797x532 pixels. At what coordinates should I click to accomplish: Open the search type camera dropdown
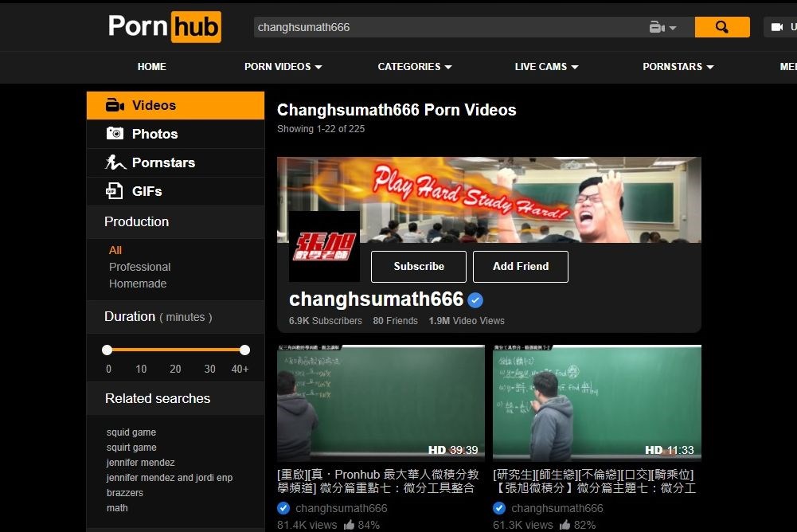pyautogui.click(x=662, y=27)
